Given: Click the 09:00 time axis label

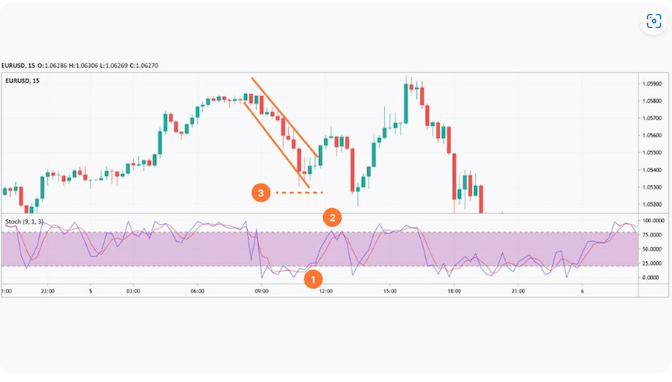Looking at the screenshot, I should 261,291.
